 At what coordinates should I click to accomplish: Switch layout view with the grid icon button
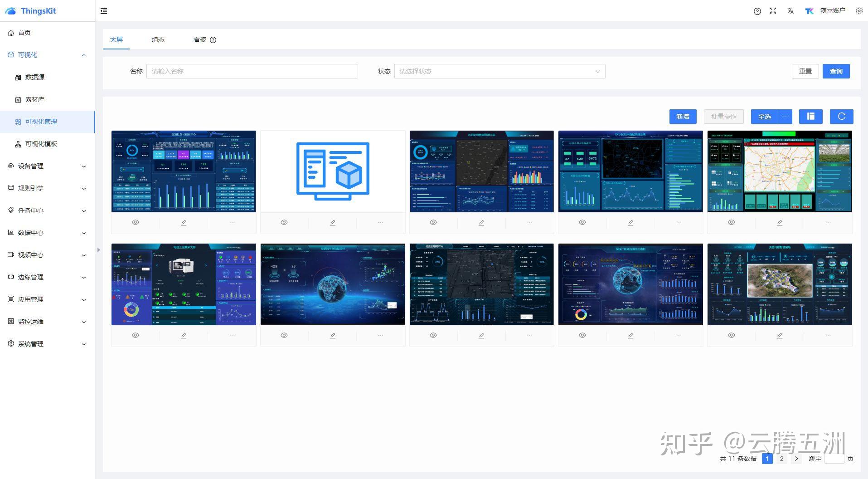(810, 116)
